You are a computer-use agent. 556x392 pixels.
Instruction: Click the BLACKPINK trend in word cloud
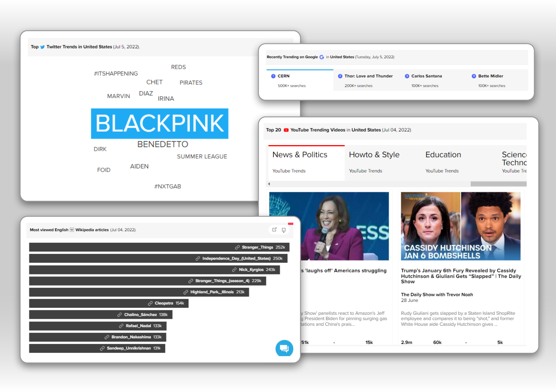click(160, 123)
